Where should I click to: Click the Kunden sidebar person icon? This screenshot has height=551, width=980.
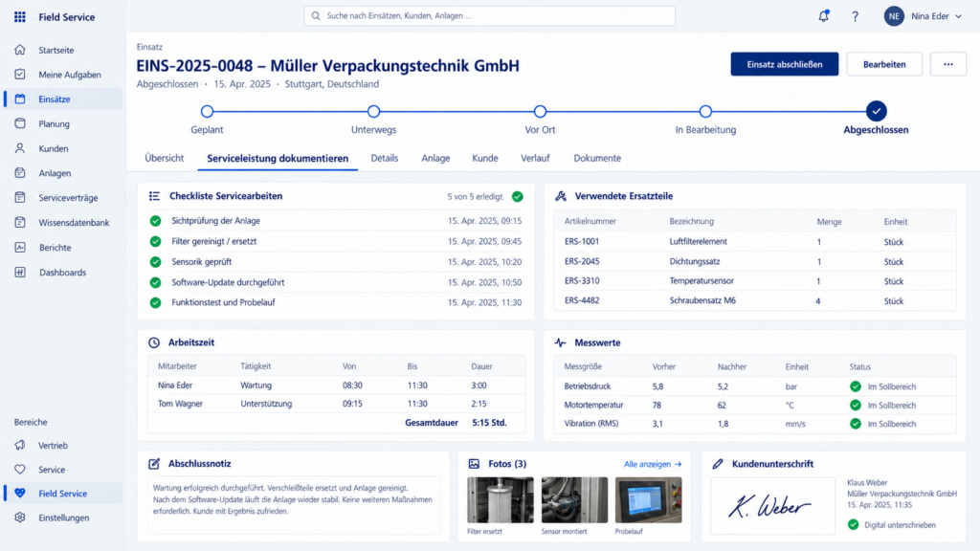[20, 148]
